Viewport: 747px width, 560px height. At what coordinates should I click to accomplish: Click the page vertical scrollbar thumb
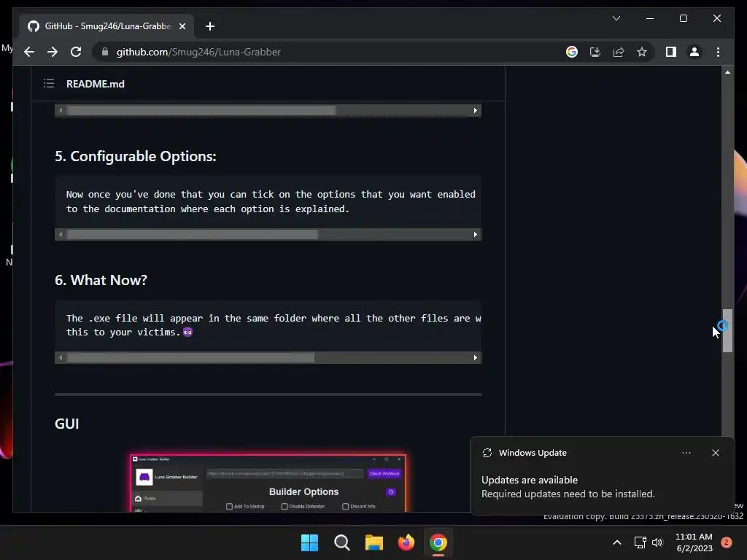(x=727, y=330)
